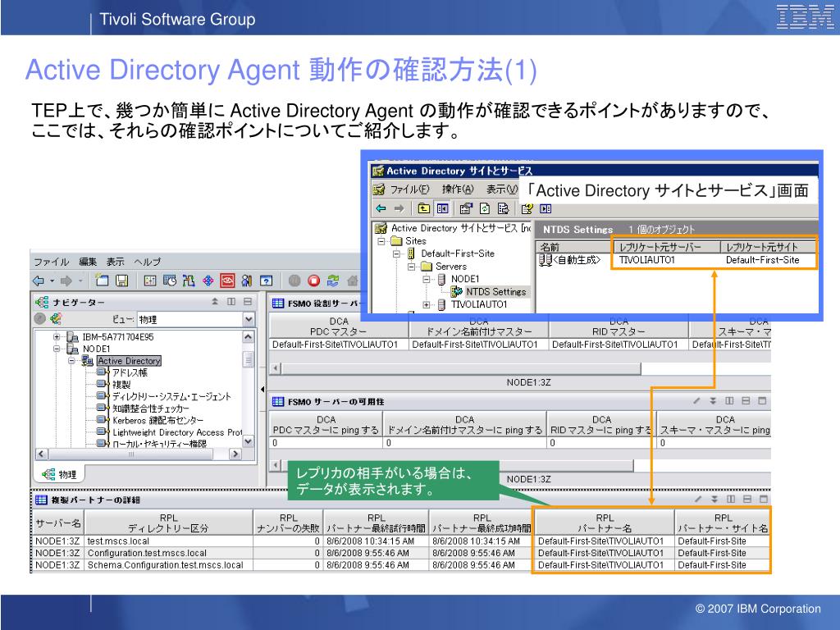840x630 pixels.
Task: Click the red stop button in TEP toolbar
Action: pos(314,281)
